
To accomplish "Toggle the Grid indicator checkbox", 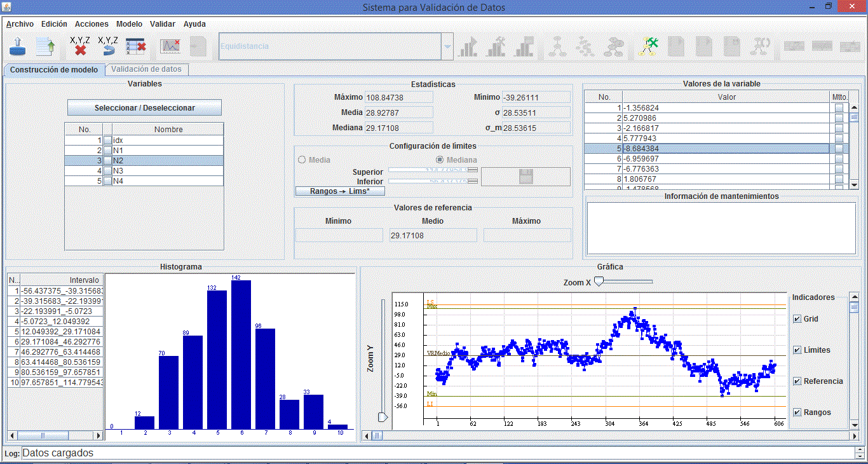I will pos(797,319).
